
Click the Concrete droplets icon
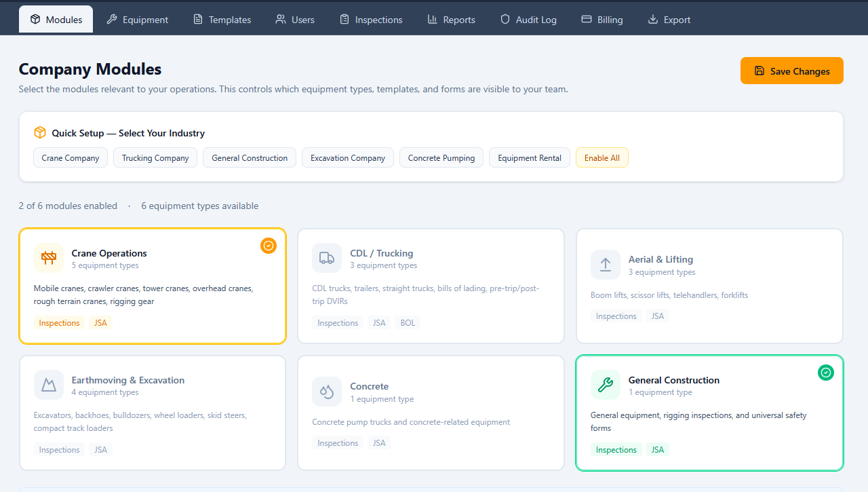click(x=327, y=392)
